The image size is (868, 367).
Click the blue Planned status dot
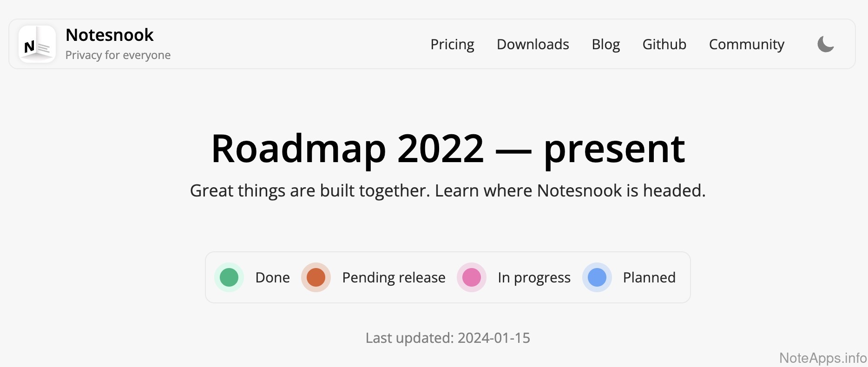(597, 277)
